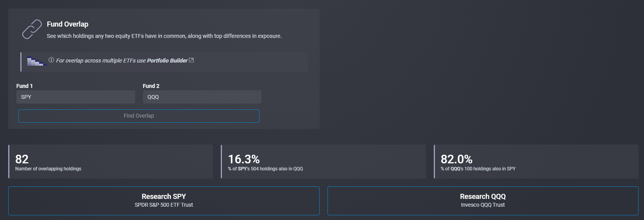Click the 82 overlapping holdings value
Image resolution: width=644 pixels, height=220 pixels.
22,159
